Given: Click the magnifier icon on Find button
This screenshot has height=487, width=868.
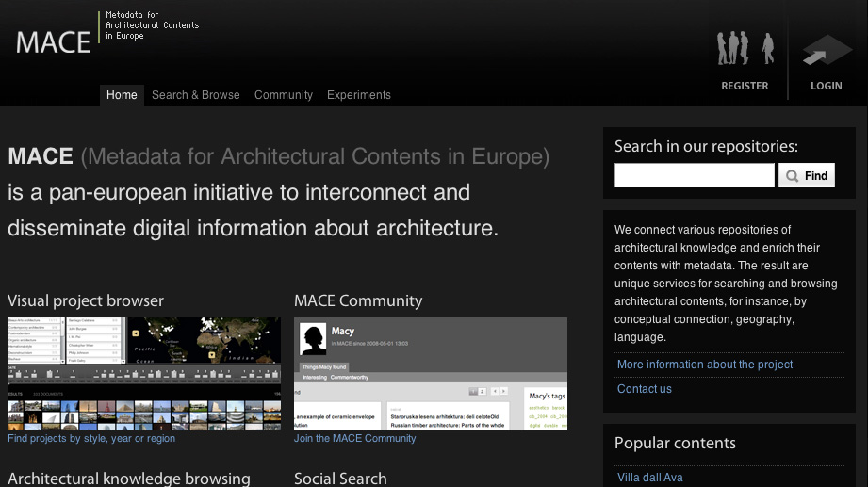Looking at the screenshot, I should click(793, 176).
